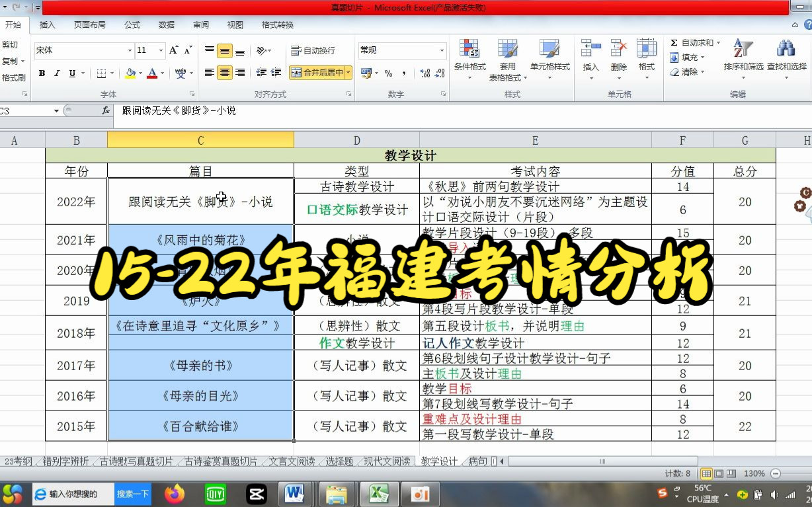Toggle Merge and Center (合并后居中)
This screenshot has width=812, height=507.
[317, 73]
